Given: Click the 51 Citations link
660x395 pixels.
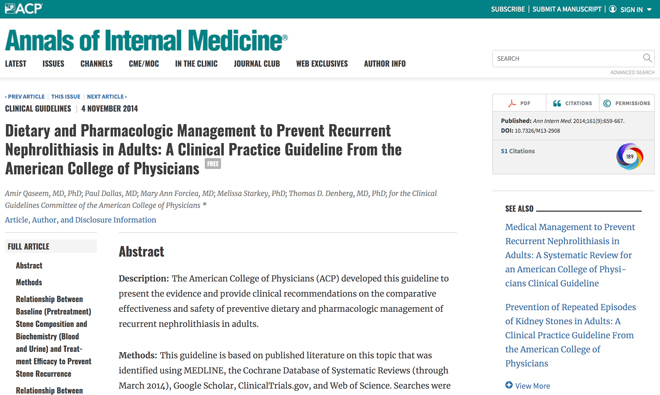Looking at the screenshot, I should (x=518, y=151).
